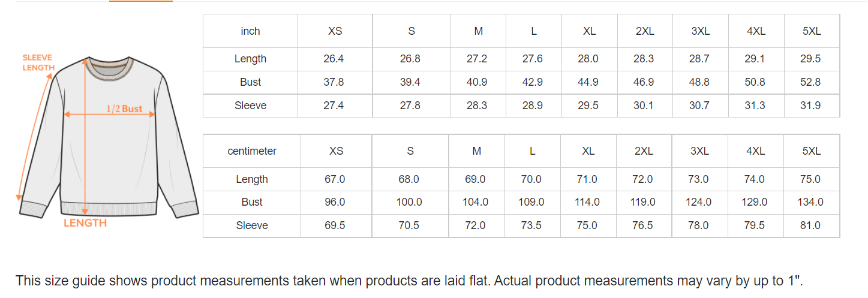Select the 'centimeter' table header cell
This screenshot has width=868, height=298.
click(252, 151)
